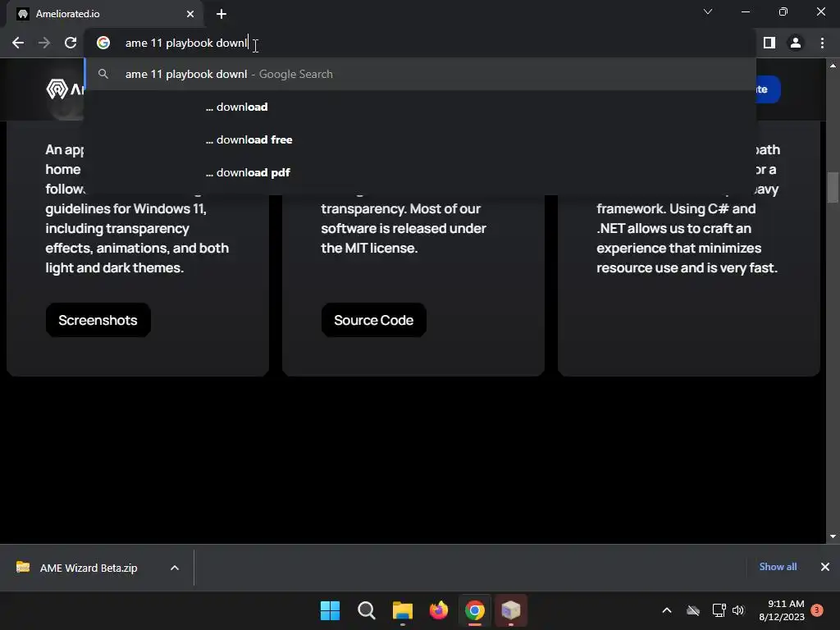Screen dimensions: 840x630
Task: Click Show all downloads link
Action: click(778, 567)
